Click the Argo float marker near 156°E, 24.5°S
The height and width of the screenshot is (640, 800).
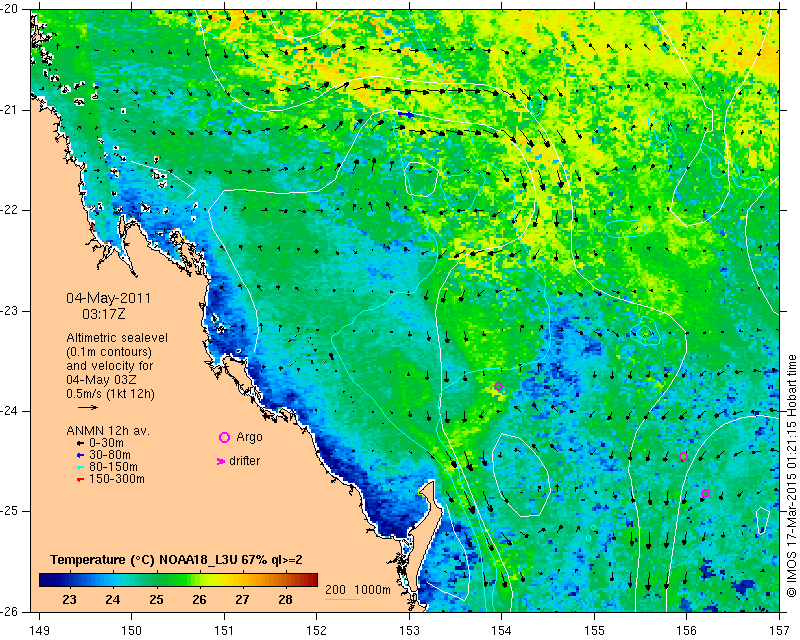click(x=684, y=457)
